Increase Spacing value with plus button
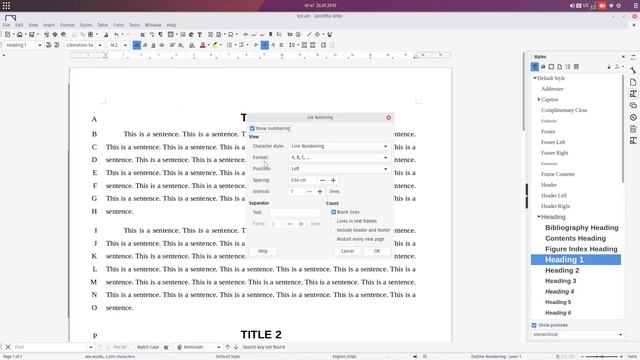 coord(333,180)
